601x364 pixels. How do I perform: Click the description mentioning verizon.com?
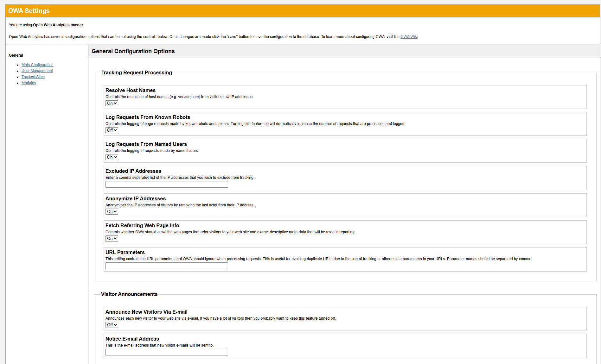pos(179,97)
